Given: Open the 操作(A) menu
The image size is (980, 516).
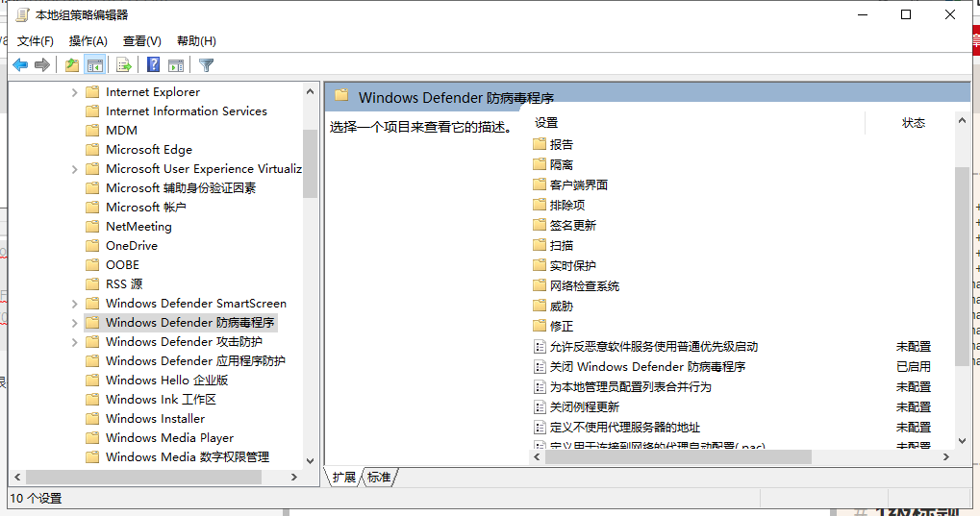Looking at the screenshot, I should tap(88, 41).
